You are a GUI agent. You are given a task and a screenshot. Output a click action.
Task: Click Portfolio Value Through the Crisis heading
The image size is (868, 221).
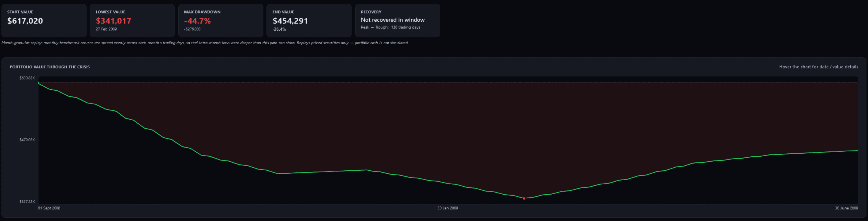[50, 67]
